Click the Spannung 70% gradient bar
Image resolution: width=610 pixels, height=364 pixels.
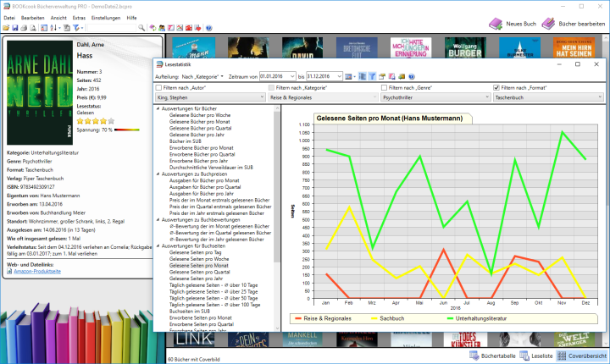point(128,130)
